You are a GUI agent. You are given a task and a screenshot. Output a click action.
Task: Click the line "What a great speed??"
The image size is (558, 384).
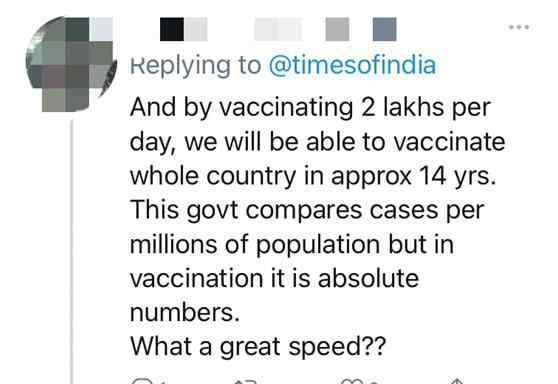tap(258, 347)
